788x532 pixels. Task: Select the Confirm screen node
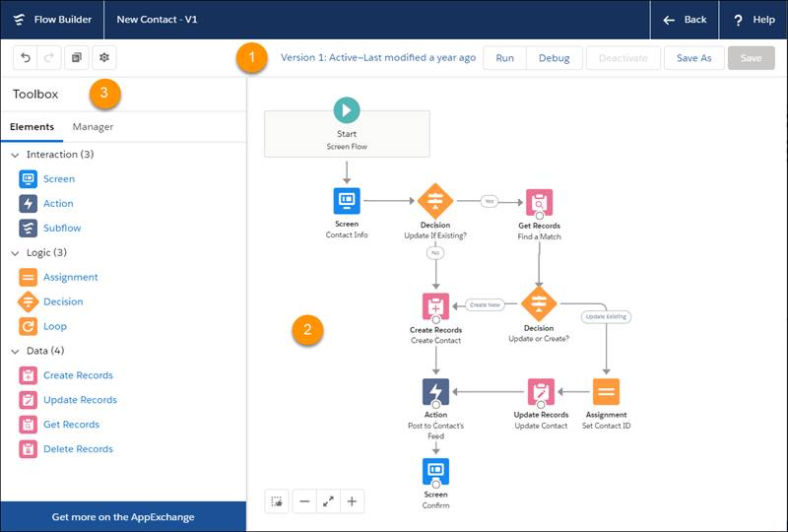pos(435,471)
